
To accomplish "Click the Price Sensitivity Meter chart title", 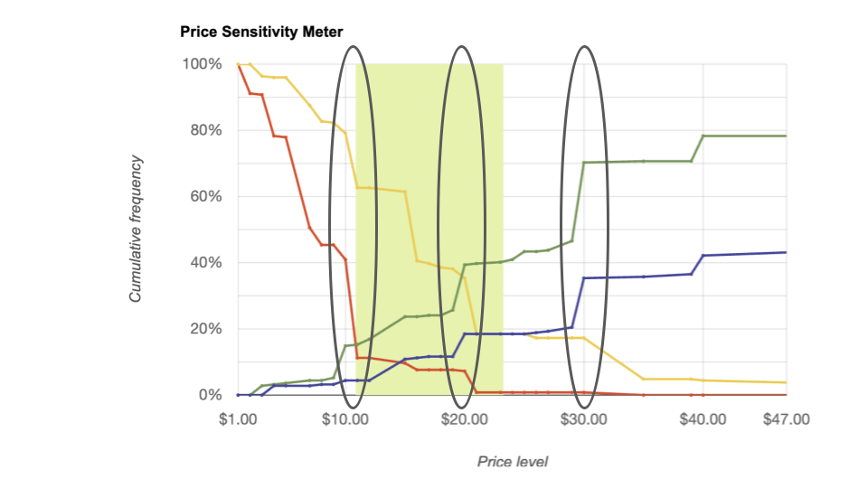I will (x=261, y=33).
